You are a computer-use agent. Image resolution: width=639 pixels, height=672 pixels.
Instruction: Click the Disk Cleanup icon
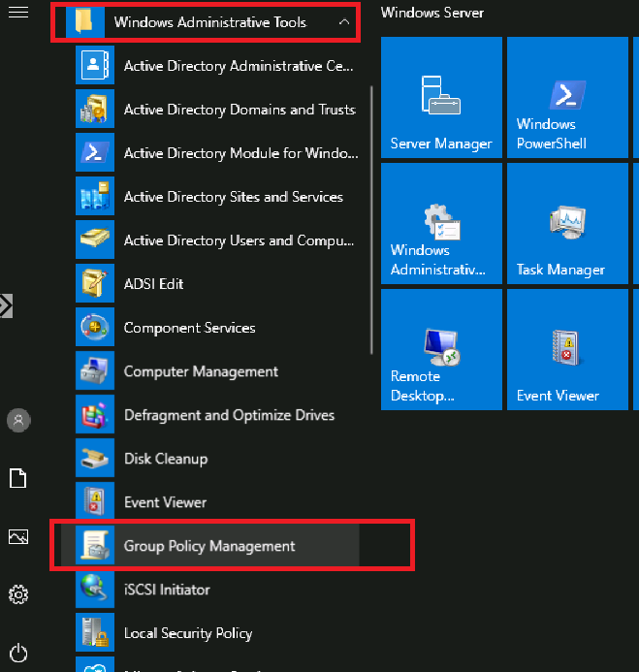(x=94, y=459)
